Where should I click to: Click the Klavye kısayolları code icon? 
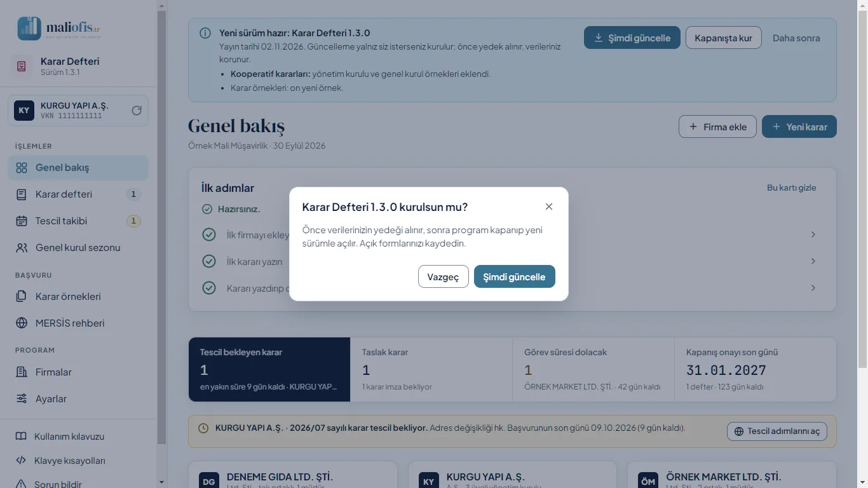coord(21,461)
